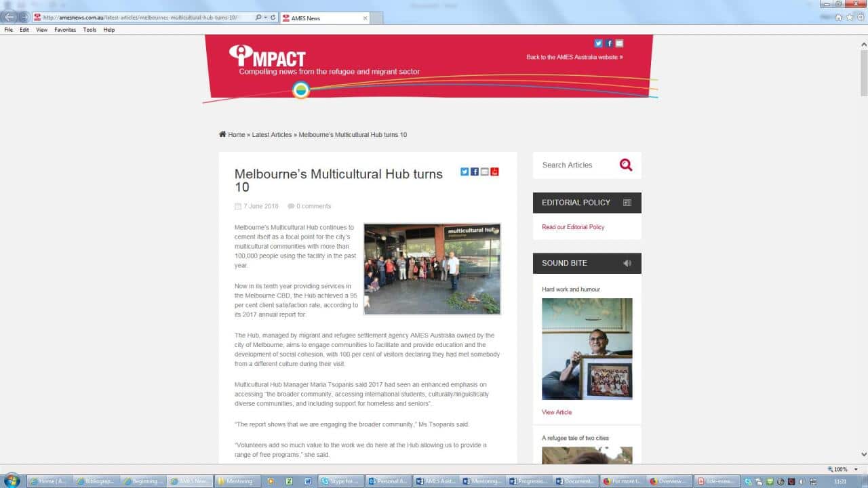The width and height of the screenshot is (868, 488).
Task: Click the Refresh icon in the address bar
Action: pos(273,18)
